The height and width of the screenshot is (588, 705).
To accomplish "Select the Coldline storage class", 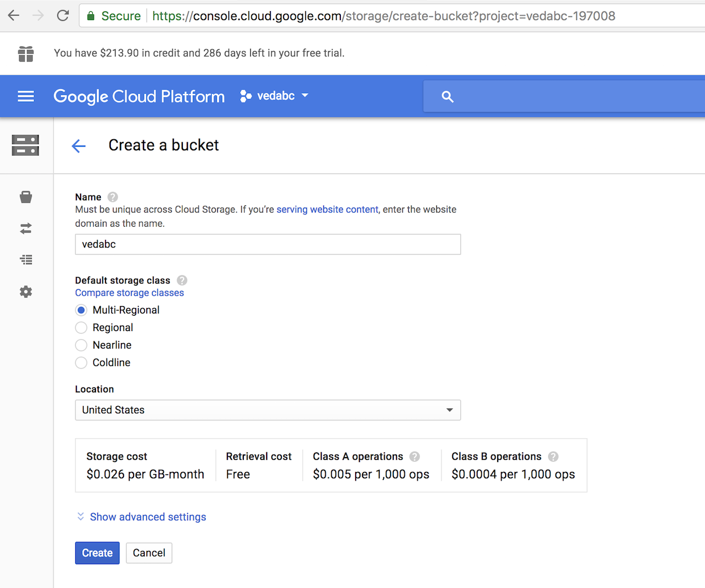I will [x=81, y=362].
